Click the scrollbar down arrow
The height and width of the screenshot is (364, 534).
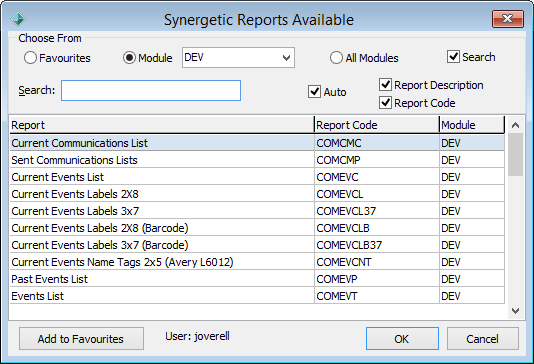click(x=515, y=311)
